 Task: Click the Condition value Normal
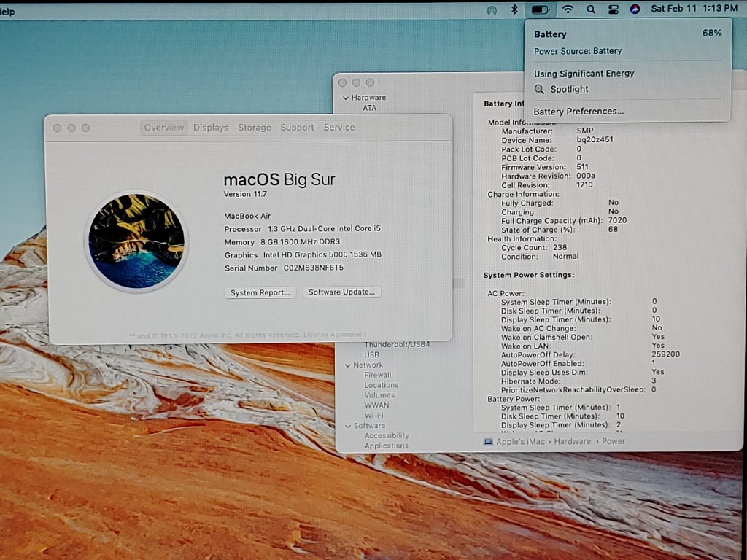[x=565, y=256]
